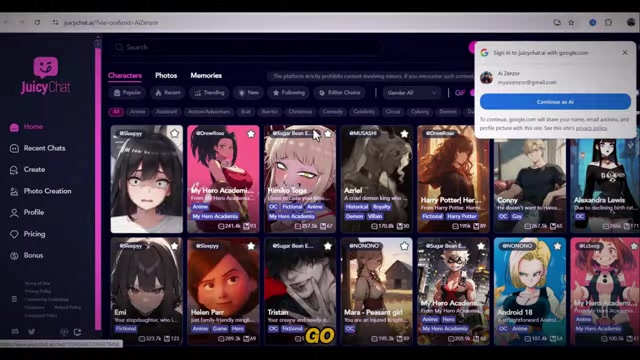Viewport: 640px width, 360px height.
Task: Switch to the Photos tab
Action: tap(166, 76)
